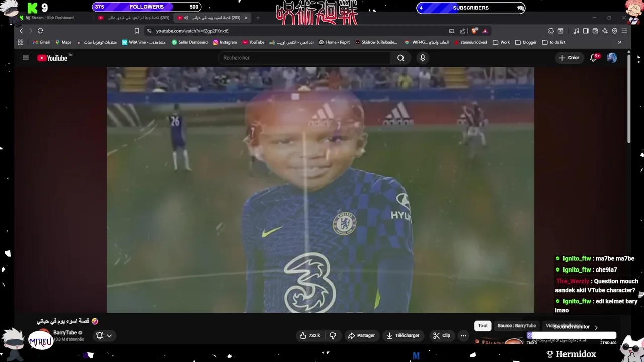Switch to the second YouTube tab
The image size is (644, 362).
(134, 18)
